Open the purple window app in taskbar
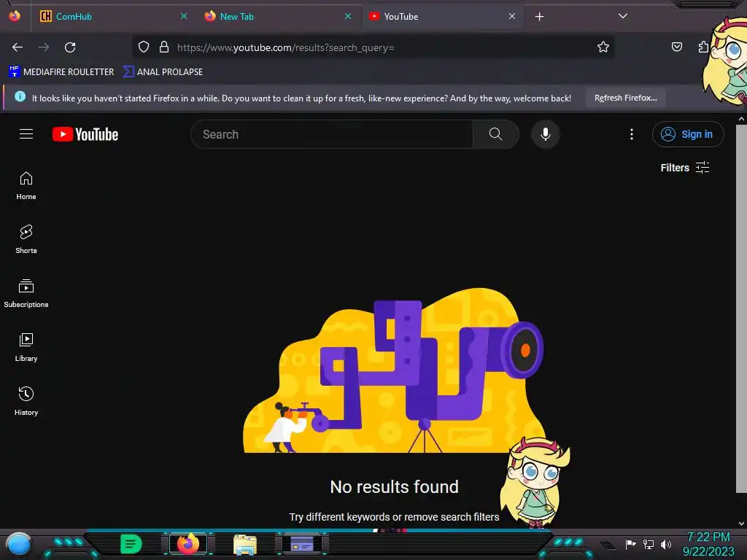The width and height of the screenshot is (747, 560). click(x=303, y=544)
